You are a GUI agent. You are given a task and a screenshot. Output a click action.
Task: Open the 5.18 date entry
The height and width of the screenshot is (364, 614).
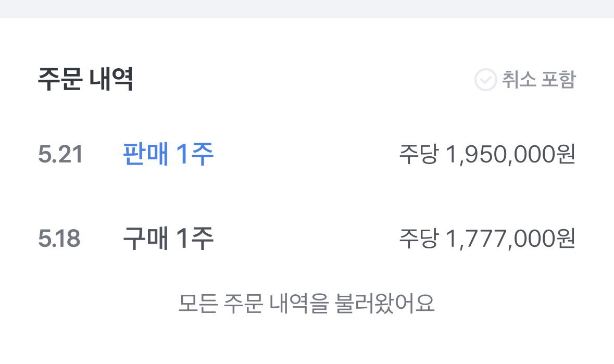pos(59,239)
